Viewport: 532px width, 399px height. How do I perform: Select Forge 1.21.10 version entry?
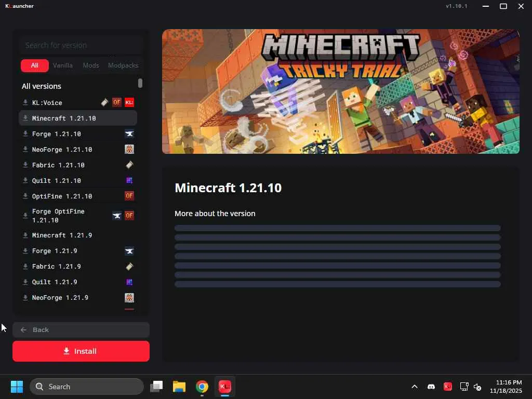pyautogui.click(x=78, y=134)
